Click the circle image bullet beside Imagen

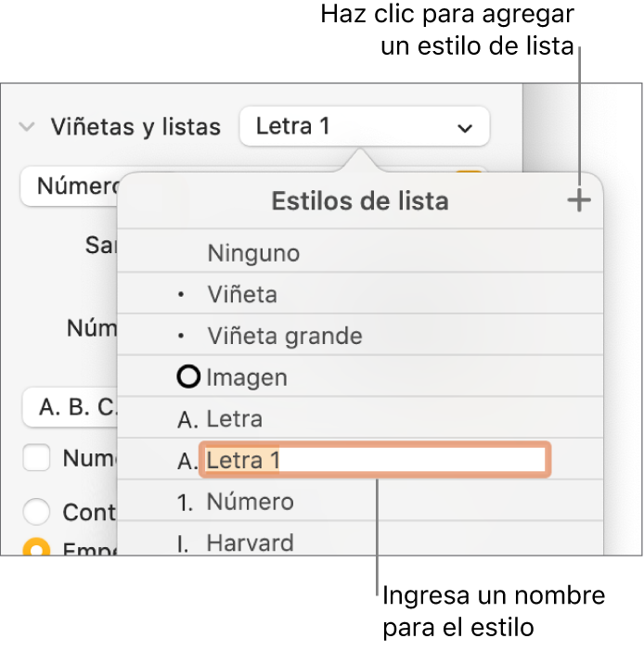pos(188,377)
